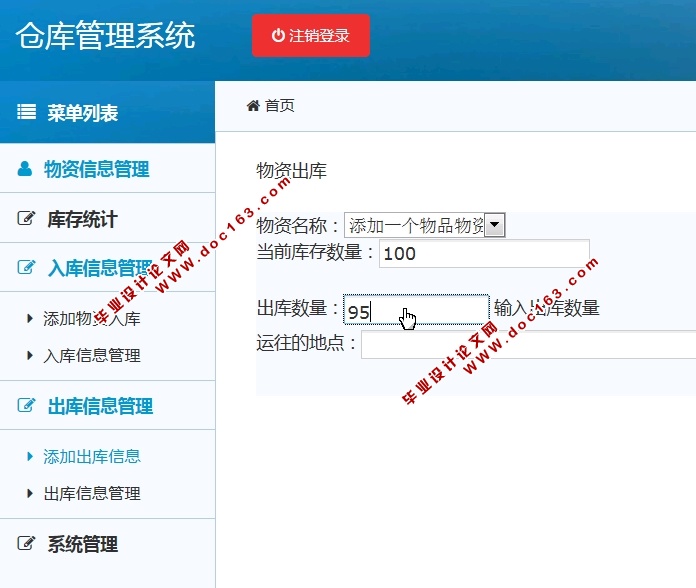
Task: Click arrow beside 出库信息管理 subitem
Action: [30, 493]
